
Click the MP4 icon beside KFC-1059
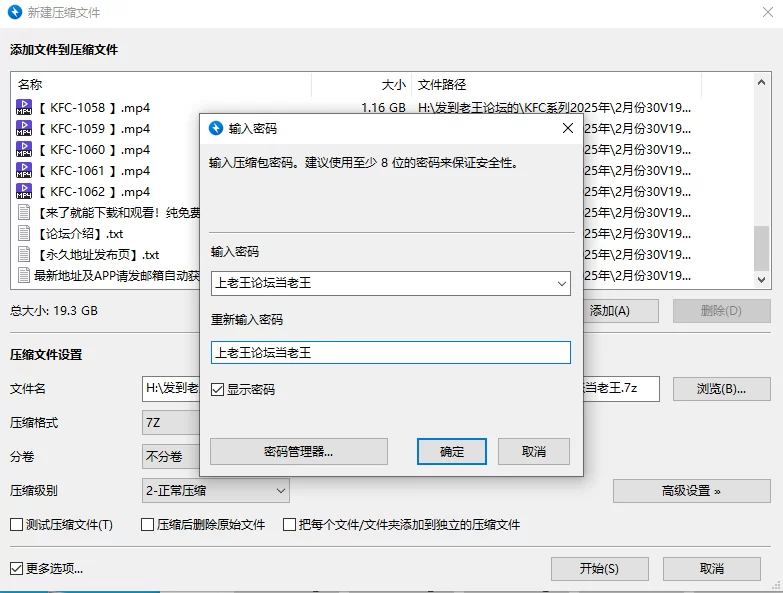24,128
